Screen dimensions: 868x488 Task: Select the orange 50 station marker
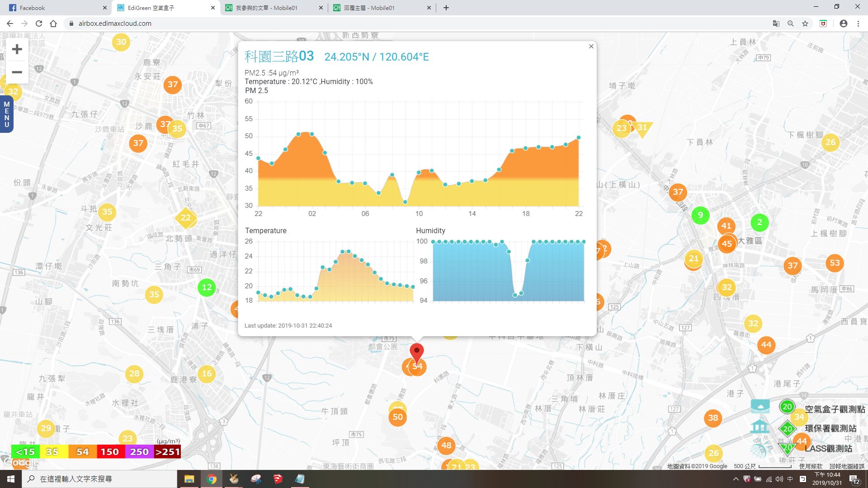(397, 417)
